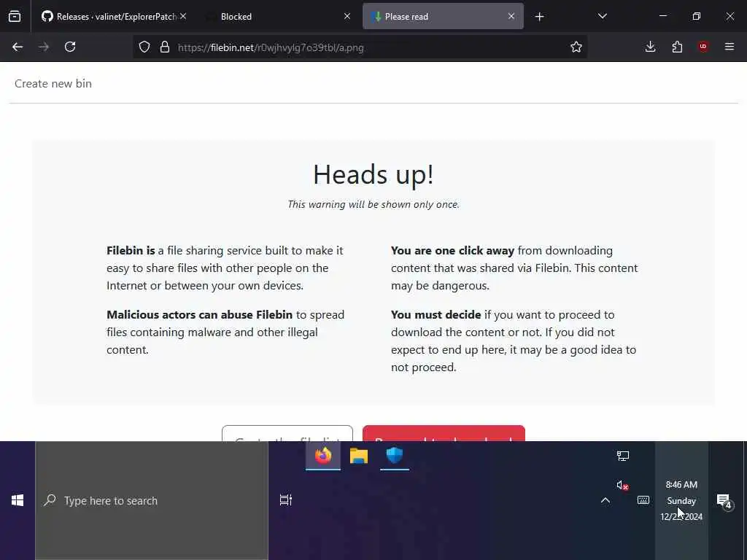Open Firefox View icon at tab strip start

coord(15,16)
